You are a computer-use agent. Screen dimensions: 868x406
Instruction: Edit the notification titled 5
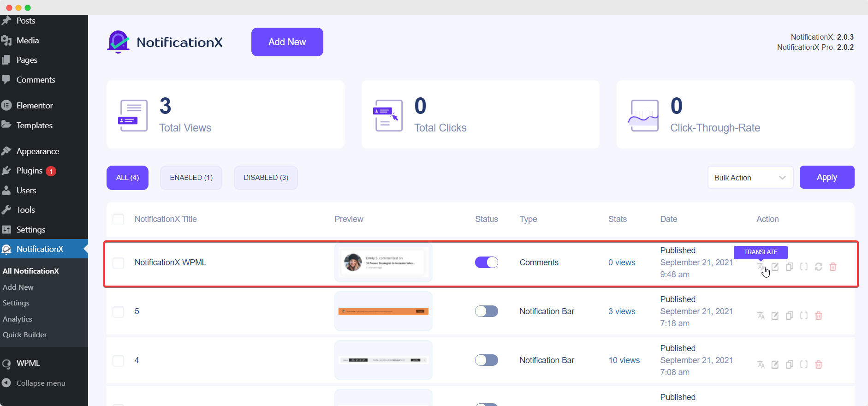click(x=775, y=316)
